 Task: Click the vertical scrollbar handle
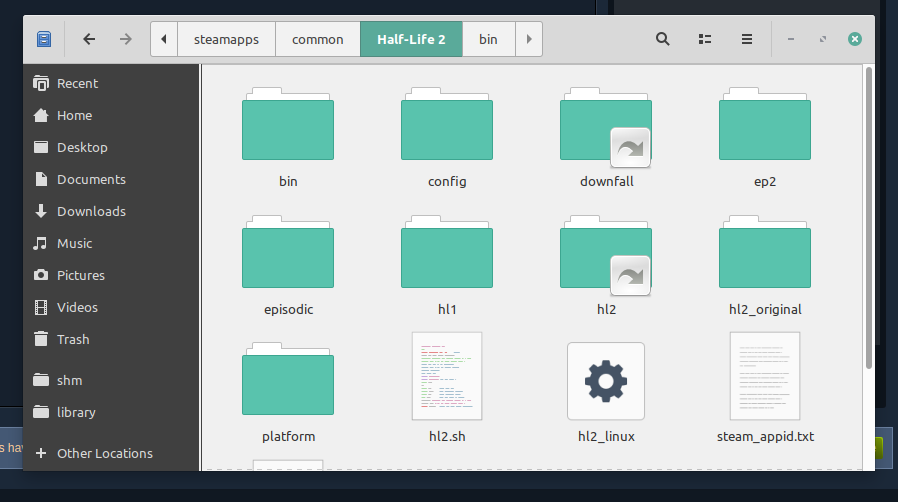coord(869,218)
